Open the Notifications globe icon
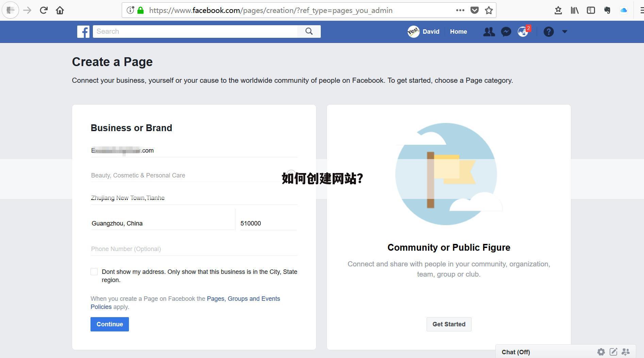644x358 pixels. point(523,32)
